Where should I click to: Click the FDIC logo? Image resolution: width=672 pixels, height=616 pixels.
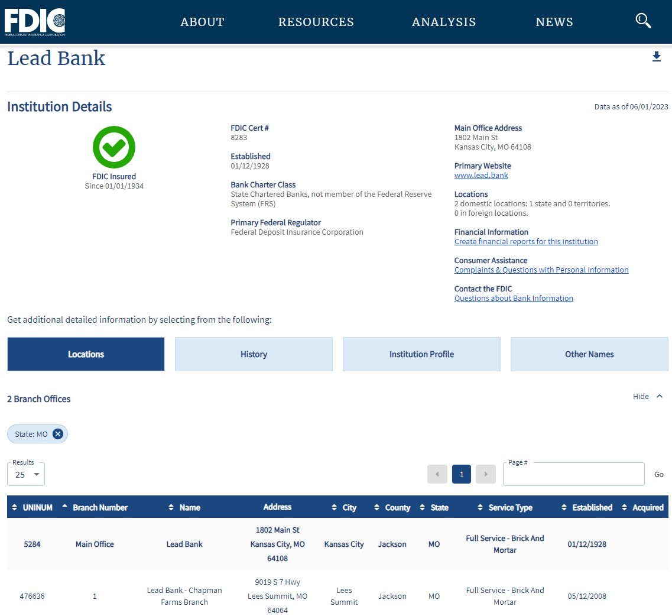[35, 22]
